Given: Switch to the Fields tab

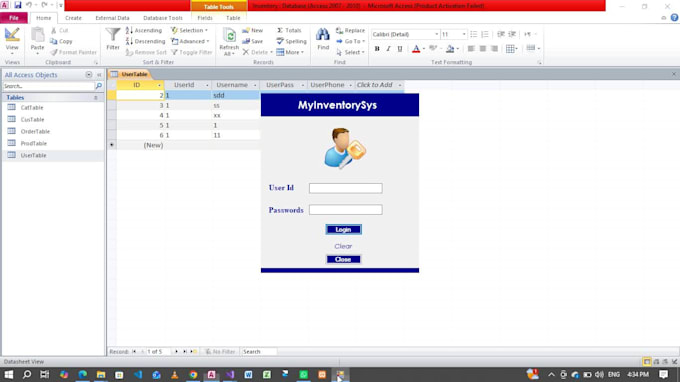Looking at the screenshot, I should pos(205,18).
